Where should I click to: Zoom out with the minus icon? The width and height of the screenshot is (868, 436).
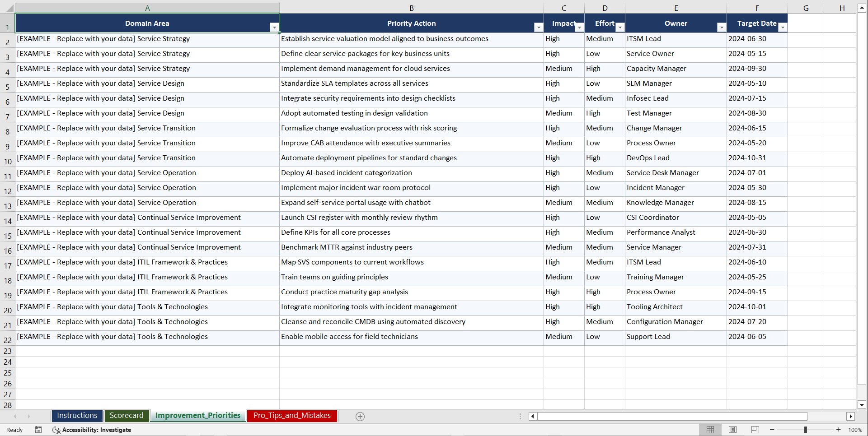click(772, 430)
